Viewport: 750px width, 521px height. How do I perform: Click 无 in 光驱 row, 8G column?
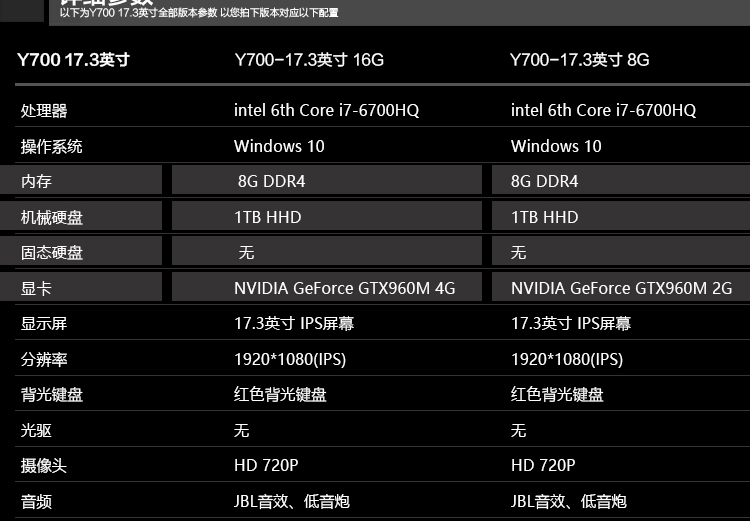pyautogui.click(x=518, y=430)
